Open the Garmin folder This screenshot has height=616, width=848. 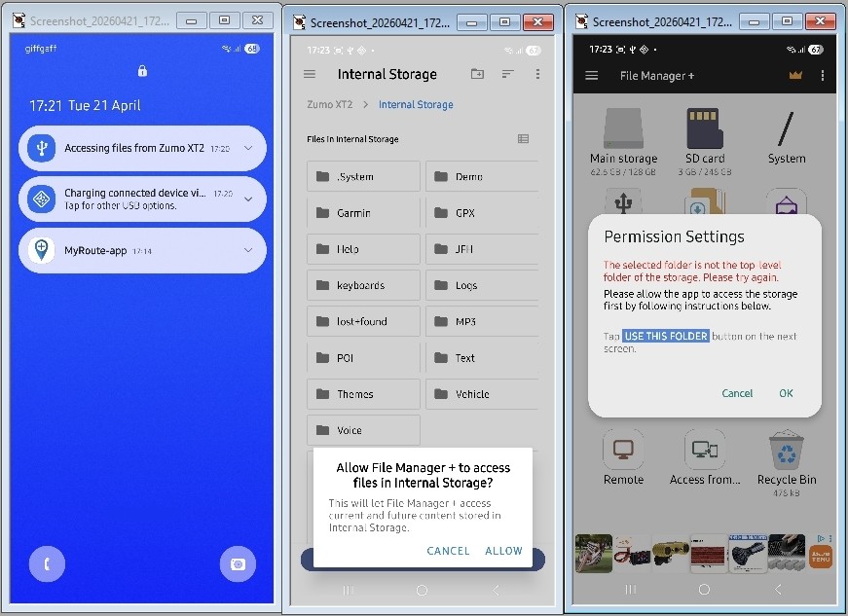[x=363, y=212]
